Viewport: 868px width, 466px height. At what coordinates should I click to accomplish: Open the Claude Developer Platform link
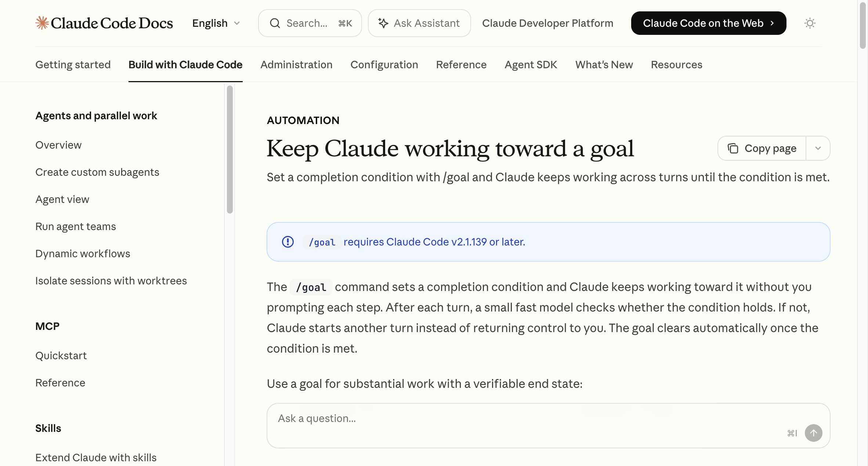pyautogui.click(x=547, y=23)
